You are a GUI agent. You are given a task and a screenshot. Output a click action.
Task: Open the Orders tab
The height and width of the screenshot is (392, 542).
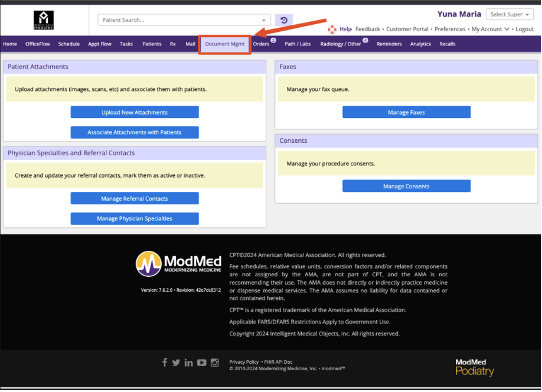[261, 44]
